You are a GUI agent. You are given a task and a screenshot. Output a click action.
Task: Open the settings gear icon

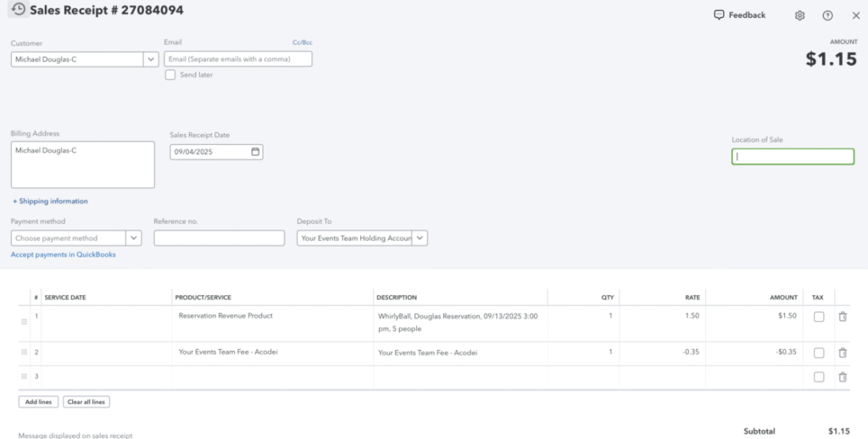coord(799,15)
